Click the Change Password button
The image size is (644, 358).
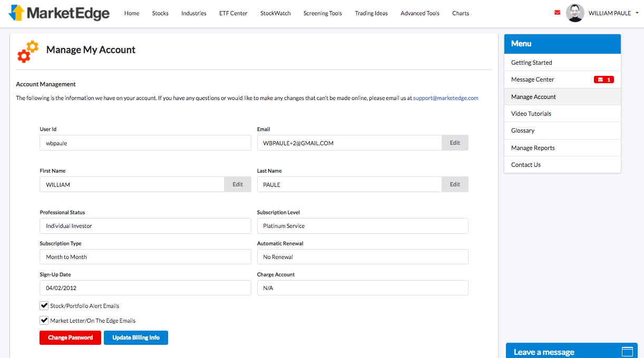tap(70, 337)
